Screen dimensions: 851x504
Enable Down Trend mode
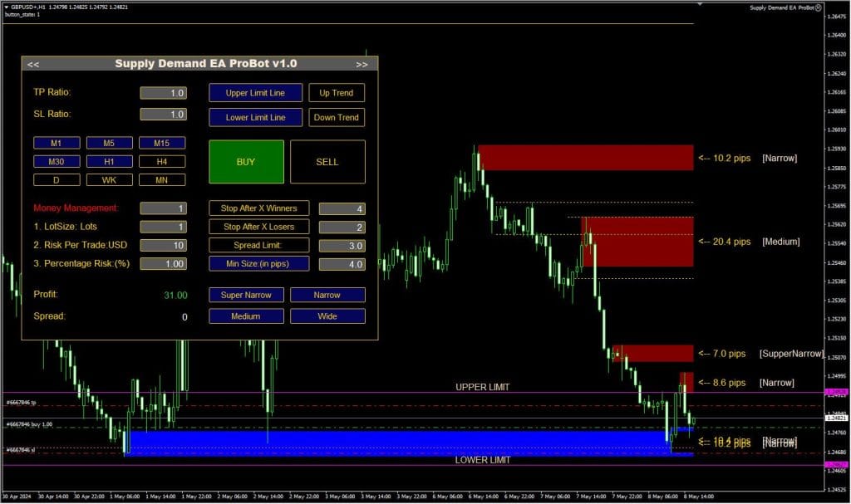(336, 117)
